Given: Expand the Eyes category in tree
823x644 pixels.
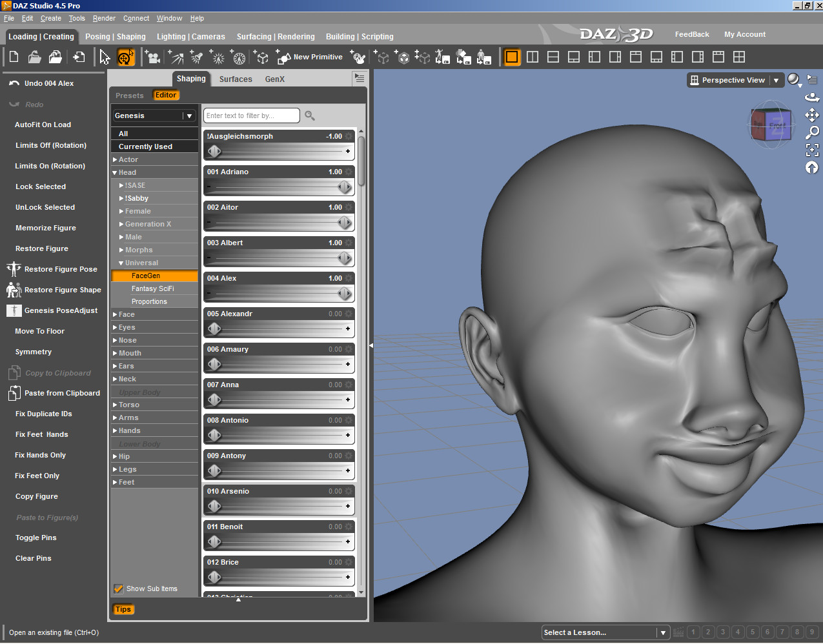Looking at the screenshot, I should 115,327.
